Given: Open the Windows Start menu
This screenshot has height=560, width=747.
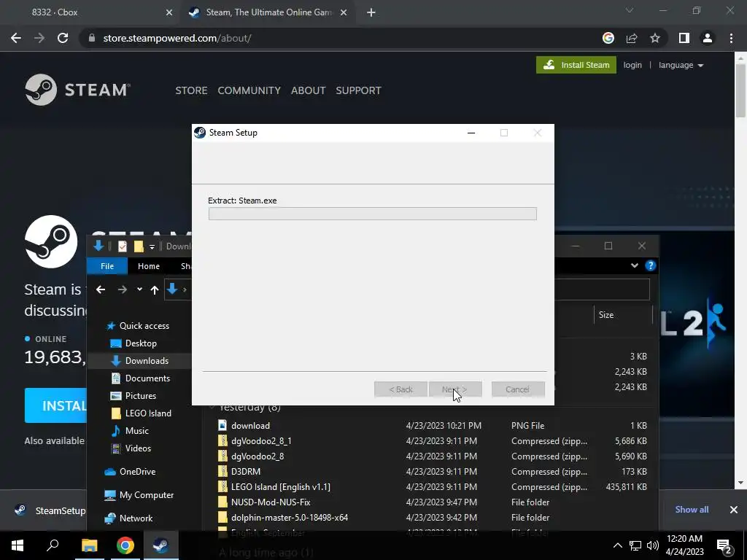Looking at the screenshot, I should coord(18,545).
